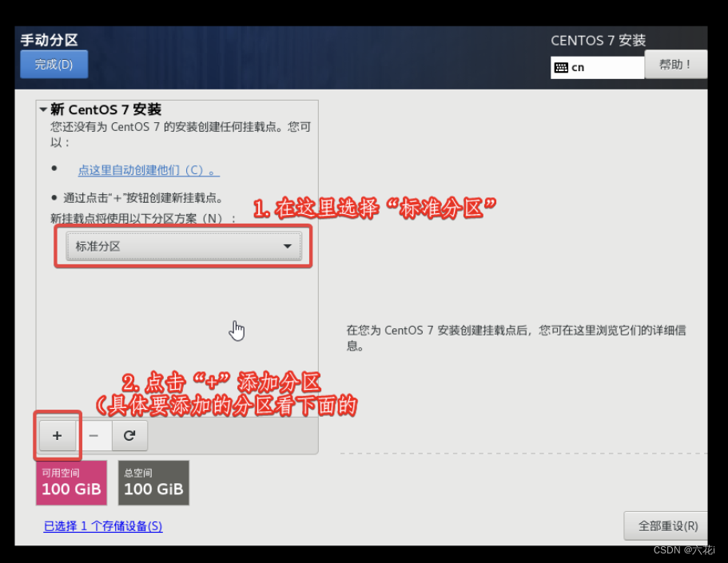Click the minus remove mount point button
728x563 pixels.
pos(93,435)
